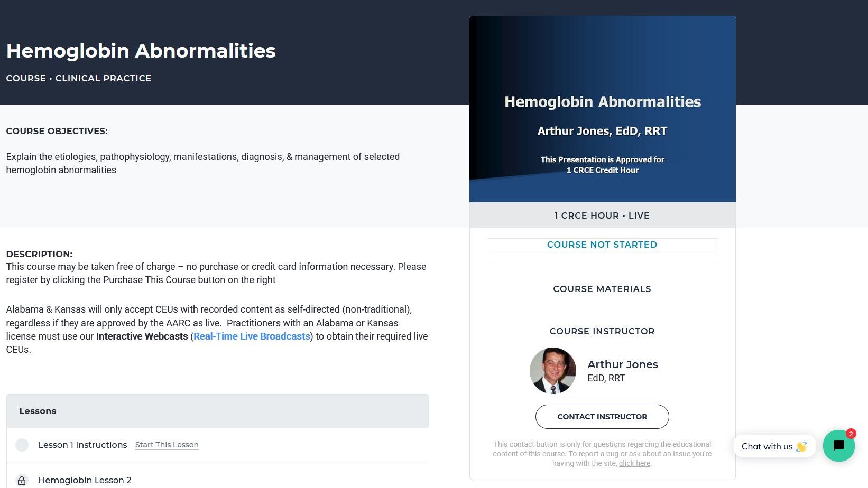Follow the "click here" bug report link
The image size is (868, 488).
pyautogui.click(x=634, y=463)
